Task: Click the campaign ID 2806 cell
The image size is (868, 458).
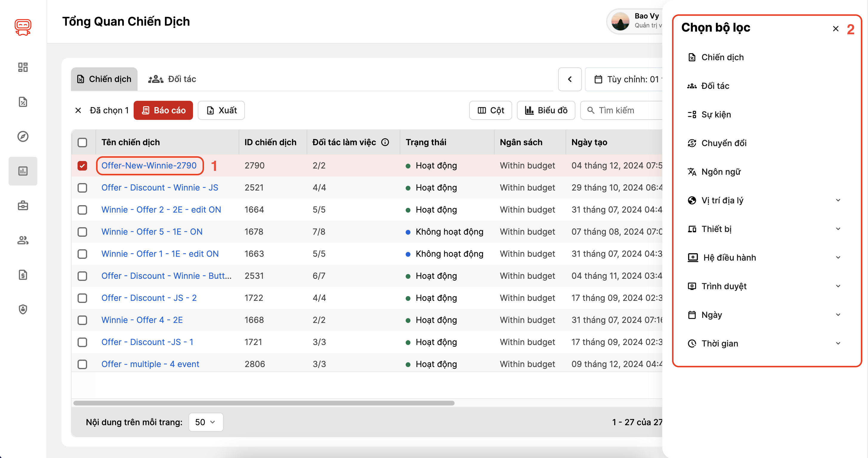Action: pos(255,364)
